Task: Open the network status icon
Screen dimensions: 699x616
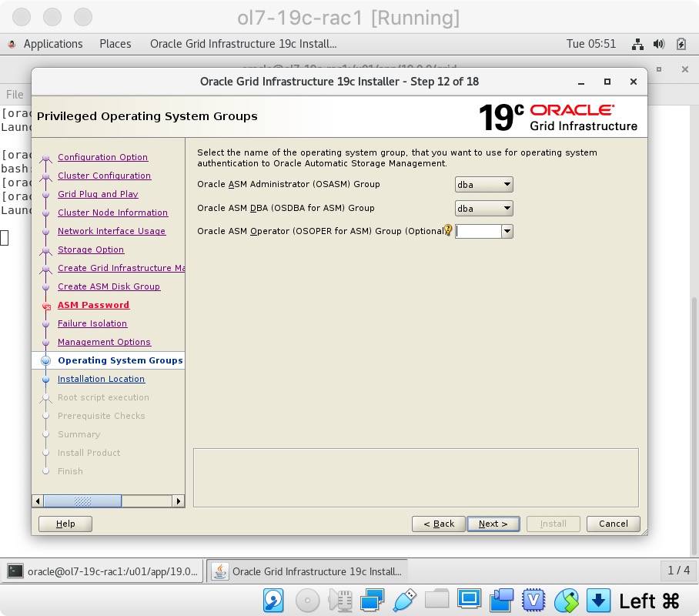Action: click(637, 44)
